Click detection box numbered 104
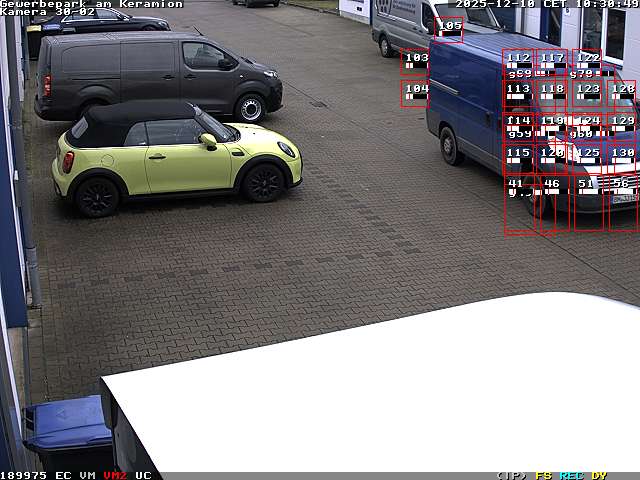Image resolution: width=640 pixels, height=480 pixels. point(415,93)
